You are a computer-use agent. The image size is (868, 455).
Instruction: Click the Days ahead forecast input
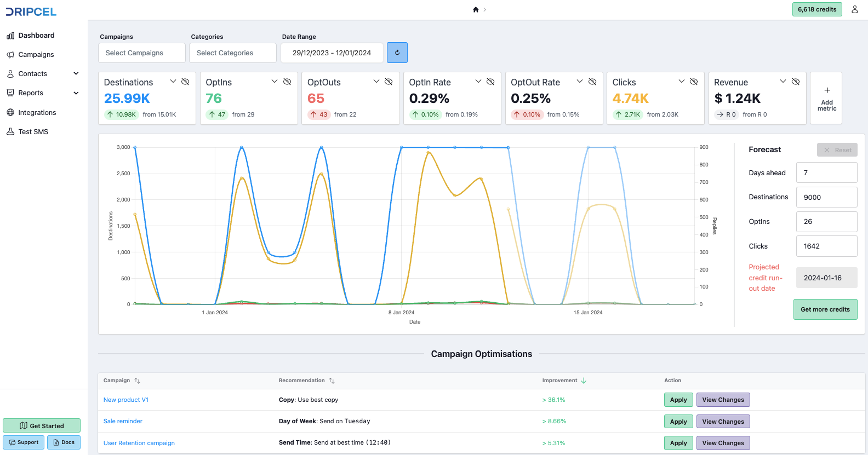pos(826,172)
